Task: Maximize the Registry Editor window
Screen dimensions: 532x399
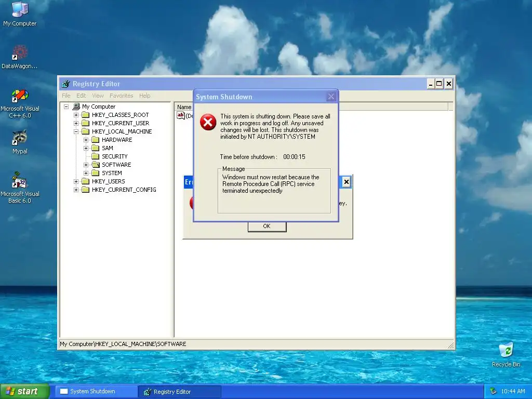Action: (439, 84)
